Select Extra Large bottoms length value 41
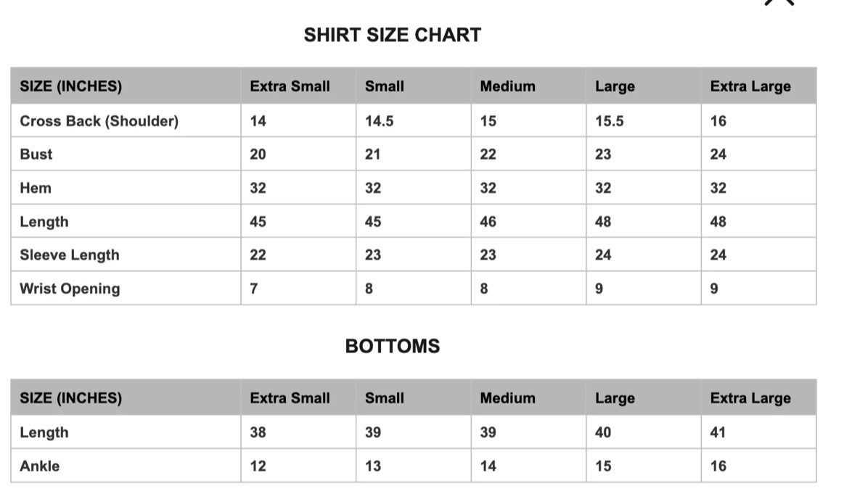The image size is (844, 504). pos(718,432)
